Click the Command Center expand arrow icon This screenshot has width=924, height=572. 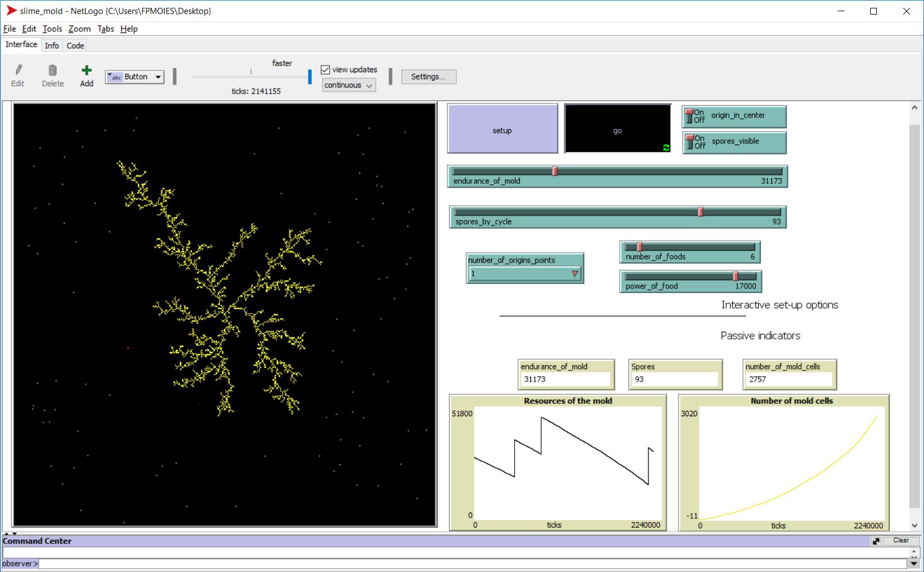tap(876, 541)
